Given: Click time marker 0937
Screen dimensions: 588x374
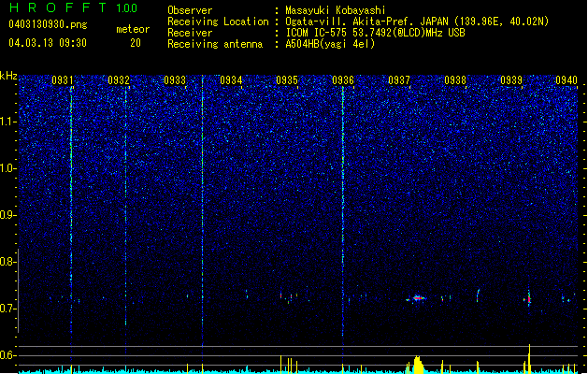Looking at the screenshot, I should [399, 80].
